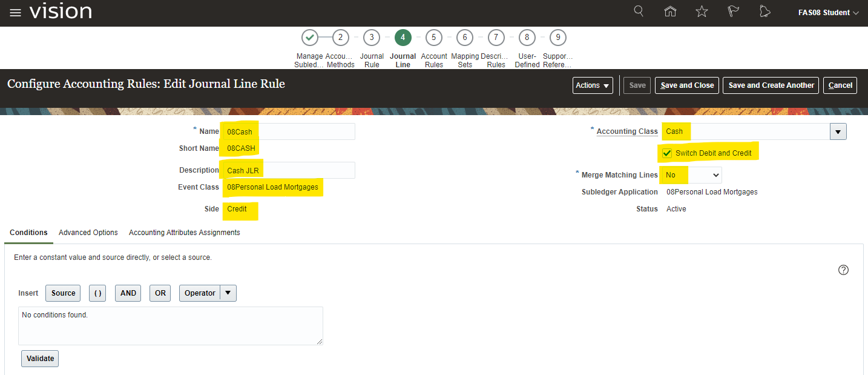The image size is (868, 375).
Task: Open the Watchlist flag icon
Action: [733, 12]
